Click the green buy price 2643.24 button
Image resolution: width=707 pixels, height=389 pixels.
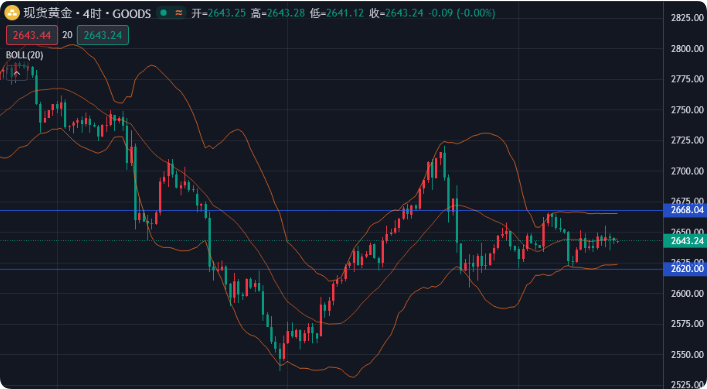pyautogui.click(x=103, y=35)
